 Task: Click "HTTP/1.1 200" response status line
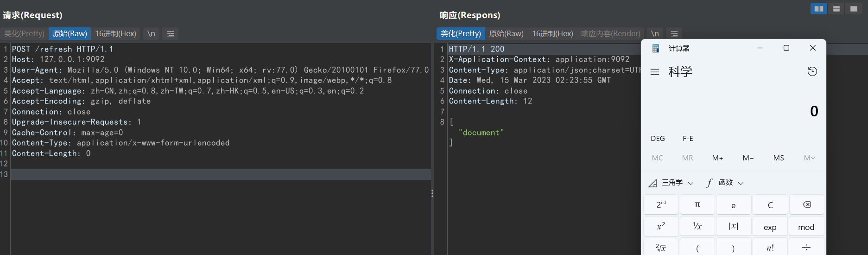pyautogui.click(x=477, y=49)
